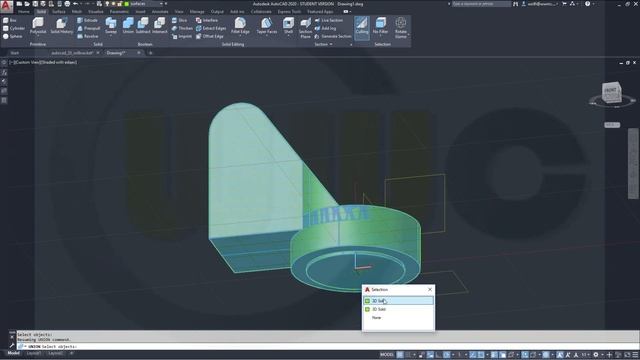Switch to the Surface ribbon tab
The height and width of the screenshot is (360, 640).
(x=59, y=11)
